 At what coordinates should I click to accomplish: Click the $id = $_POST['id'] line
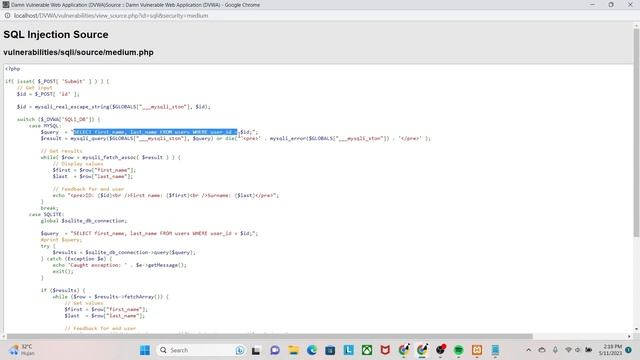48,94
